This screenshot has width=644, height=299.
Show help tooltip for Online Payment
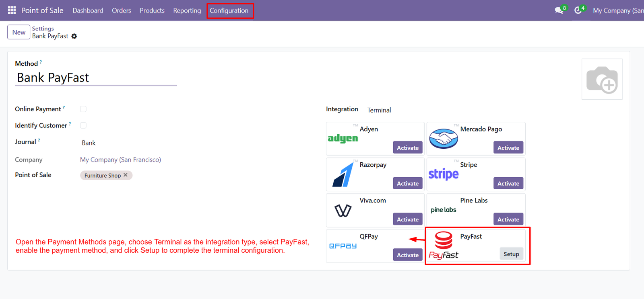[64, 107]
